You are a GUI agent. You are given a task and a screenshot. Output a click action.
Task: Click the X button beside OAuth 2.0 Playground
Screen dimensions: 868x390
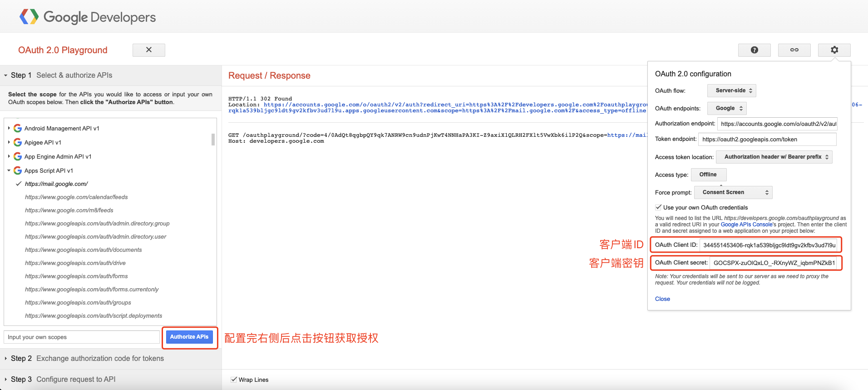(148, 50)
